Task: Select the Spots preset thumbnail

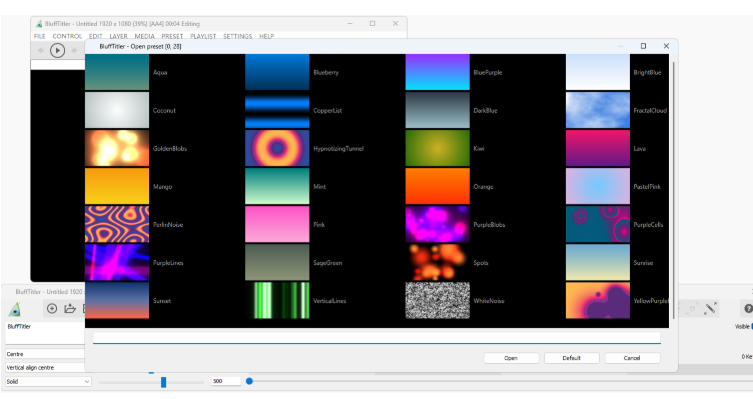Action: pyautogui.click(x=437, y=262)
